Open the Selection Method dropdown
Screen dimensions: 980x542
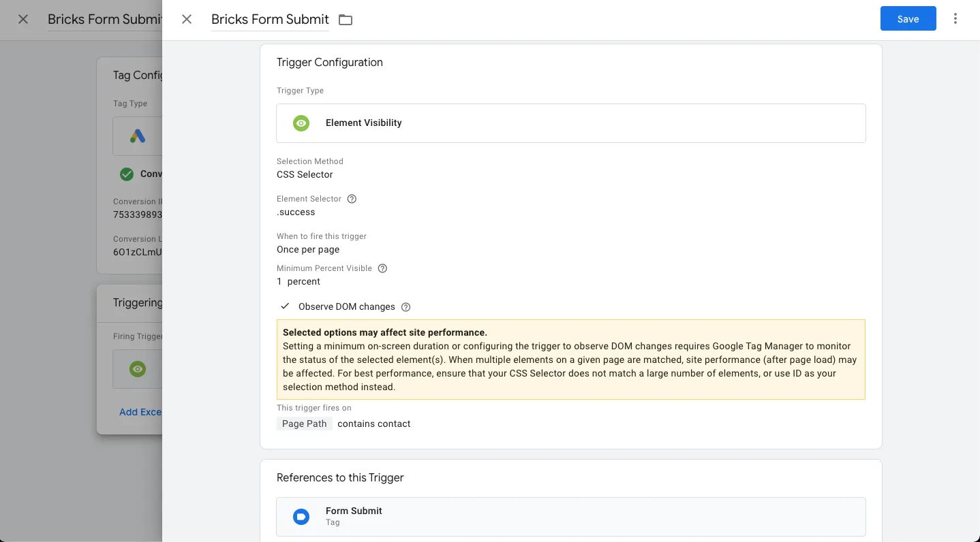coord(305,174)
